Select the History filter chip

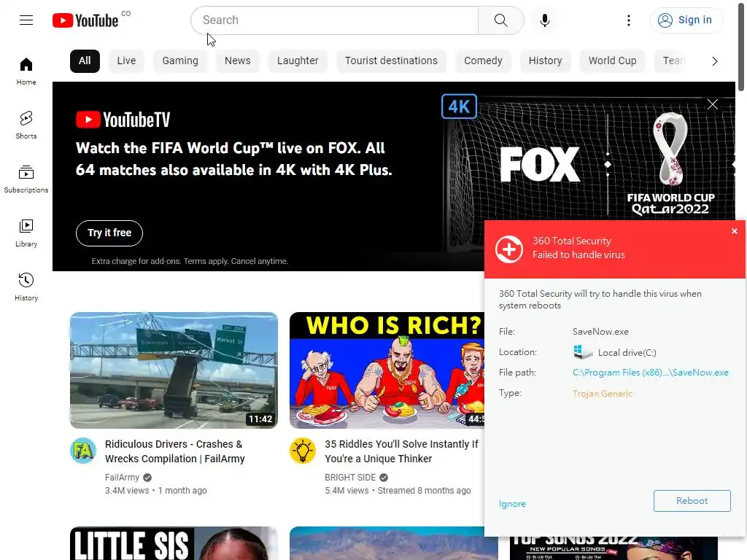[x=546, y=61]
